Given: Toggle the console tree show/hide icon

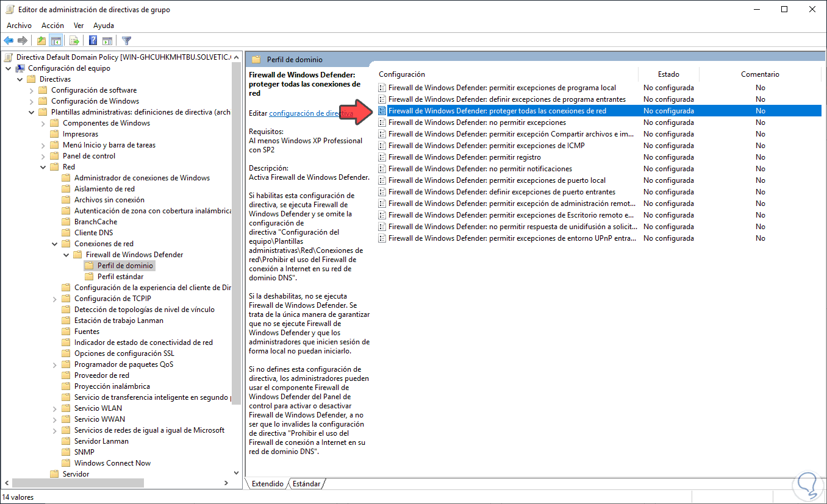Looking at the screenshot, I should point(55,41).
